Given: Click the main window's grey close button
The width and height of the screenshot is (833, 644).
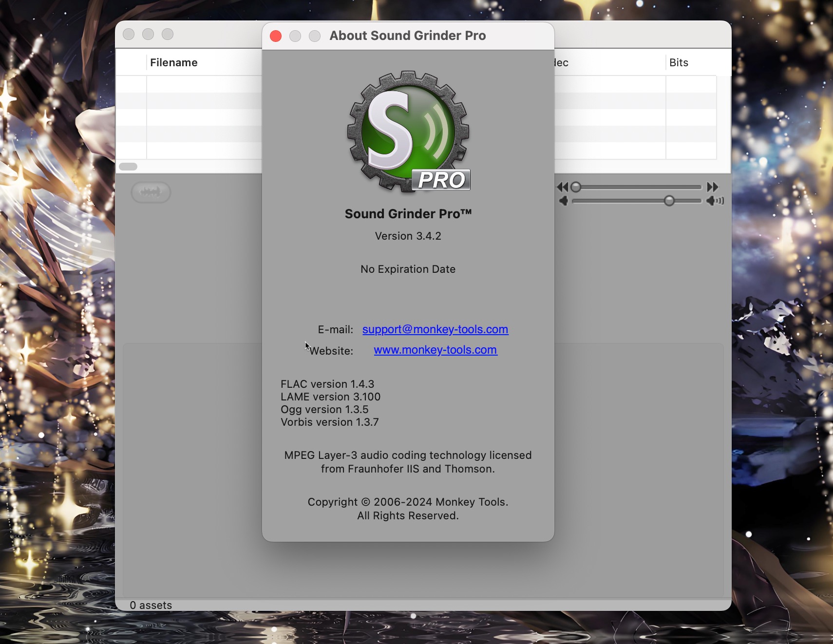Looking at the screenshot, I should [x=129, y=34].
